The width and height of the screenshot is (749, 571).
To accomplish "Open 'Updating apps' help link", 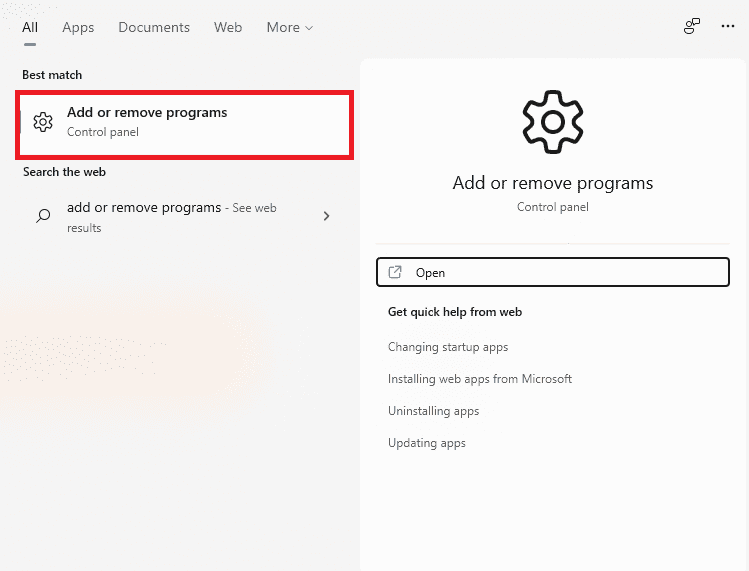I will point(427,443).
